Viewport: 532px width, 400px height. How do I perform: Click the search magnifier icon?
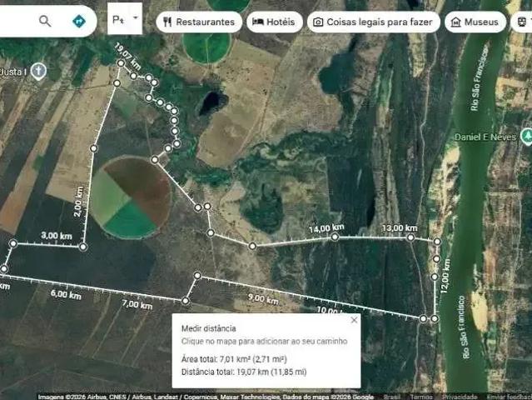pyautogui.click(x=45, y=21)
